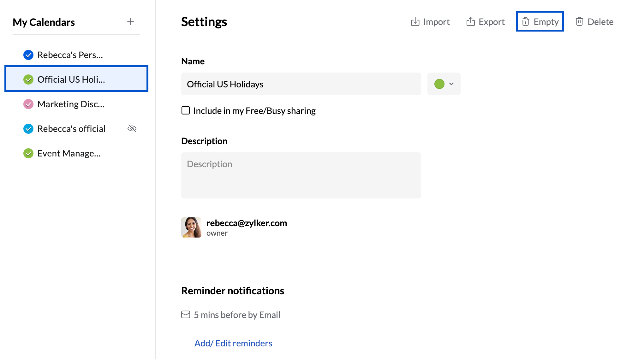Click the Export share icon
This screenshot has height=359, width=644.
click(x=470, y=21)
